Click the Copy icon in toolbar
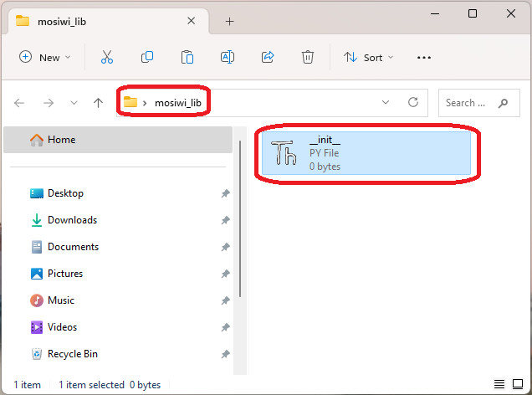 (147, 58)
